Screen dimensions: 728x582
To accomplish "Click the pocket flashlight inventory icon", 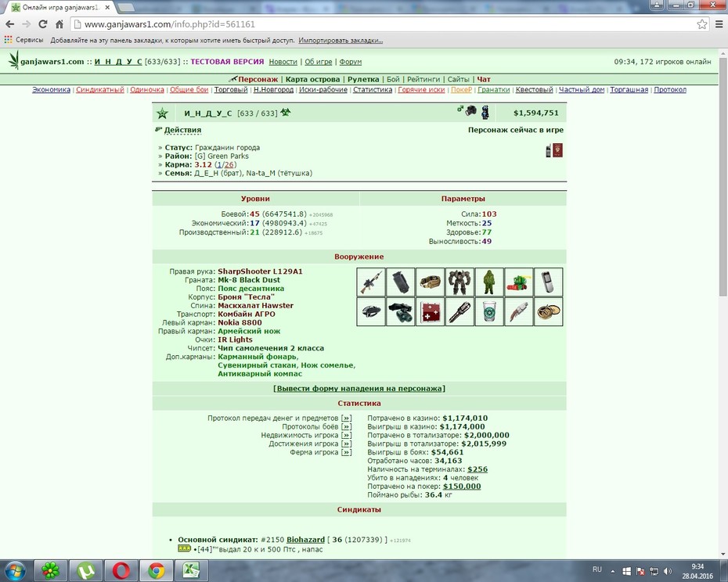I will click(x=460, y=311).
